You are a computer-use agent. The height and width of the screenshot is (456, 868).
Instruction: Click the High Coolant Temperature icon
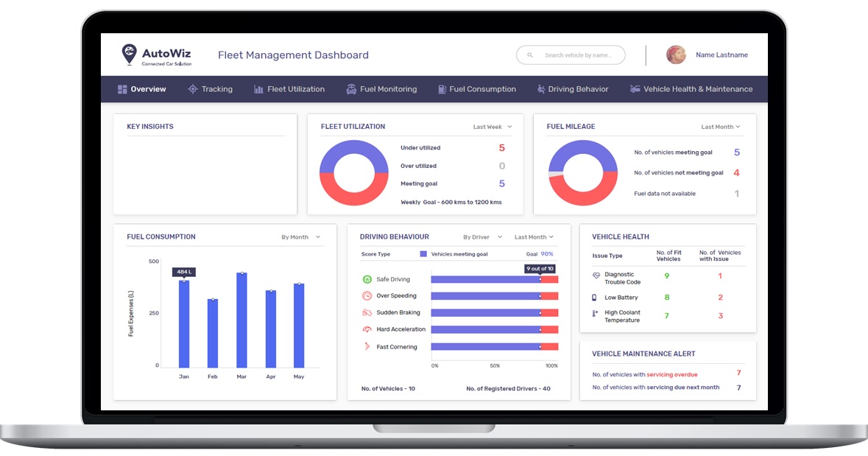click(595, 314)
